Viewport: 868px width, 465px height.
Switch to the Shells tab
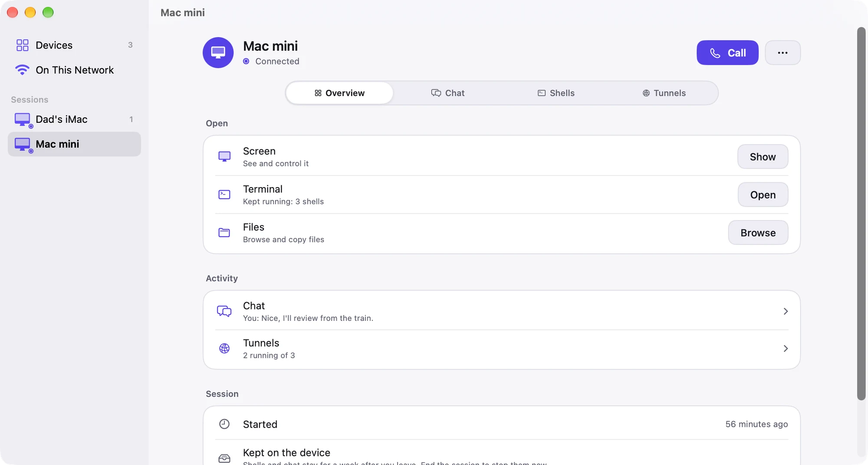556,93
